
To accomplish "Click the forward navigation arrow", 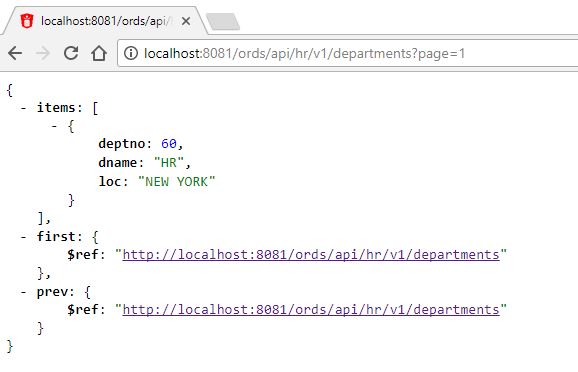I will [x=43, y=53].
